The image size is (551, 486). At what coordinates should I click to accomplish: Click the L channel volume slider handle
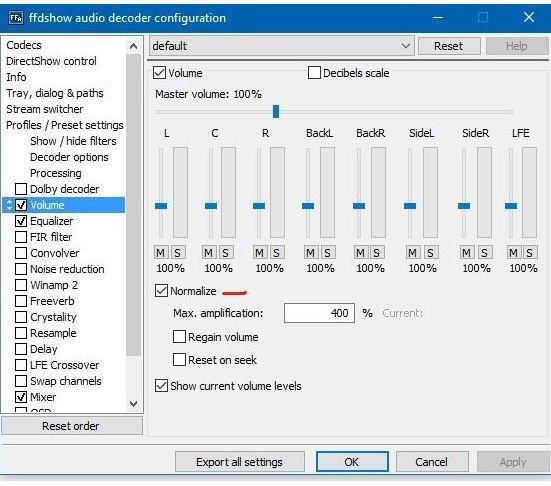pyautogui.click(x=161, y=206)
